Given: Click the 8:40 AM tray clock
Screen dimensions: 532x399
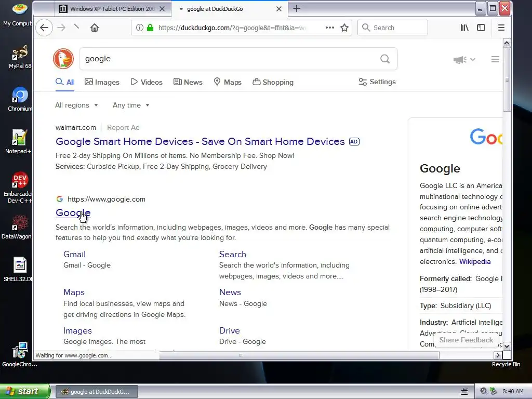Looking at the screenshot, I should 513,391.
